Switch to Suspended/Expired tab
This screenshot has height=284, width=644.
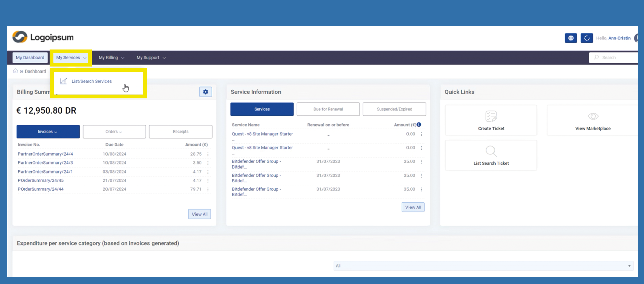click(x=394, y=109)
